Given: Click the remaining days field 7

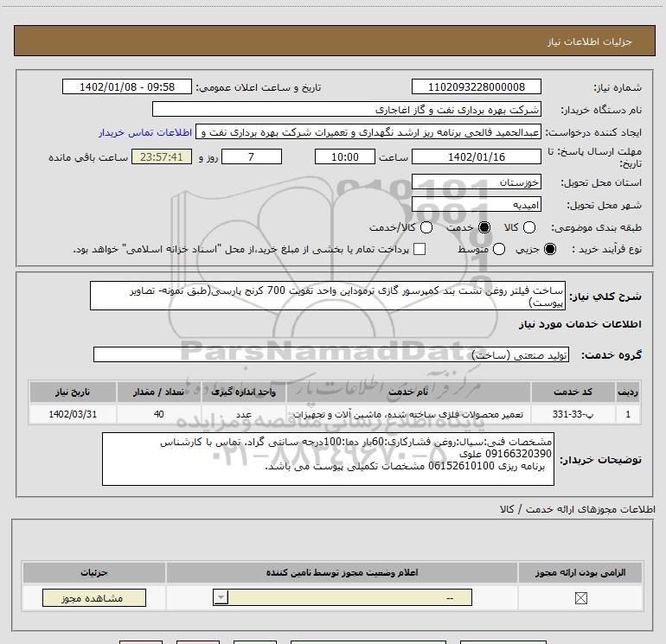Looking at the screenshot, I should pyautogui.click(x=252, y=156).
